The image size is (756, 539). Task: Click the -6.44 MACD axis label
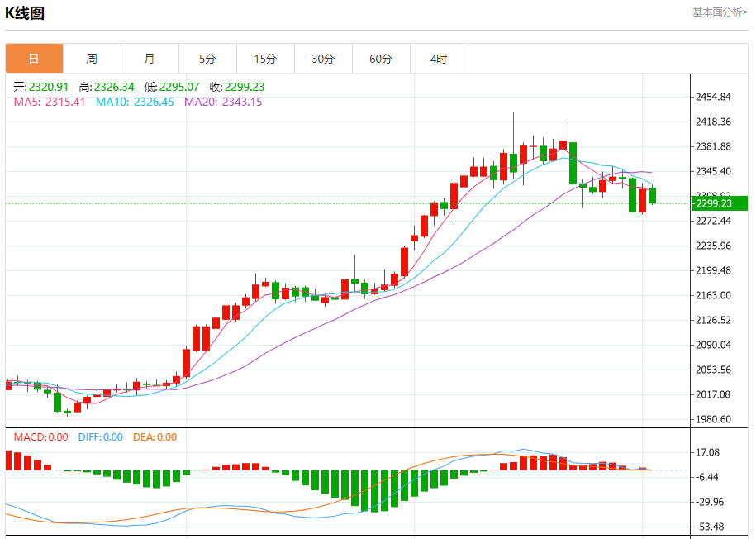coord(706,477)
